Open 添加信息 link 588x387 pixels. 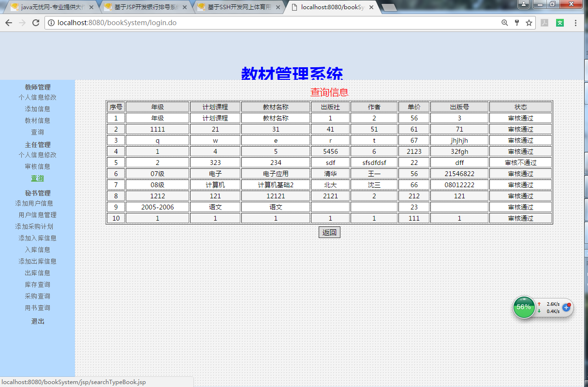point(38,109)
